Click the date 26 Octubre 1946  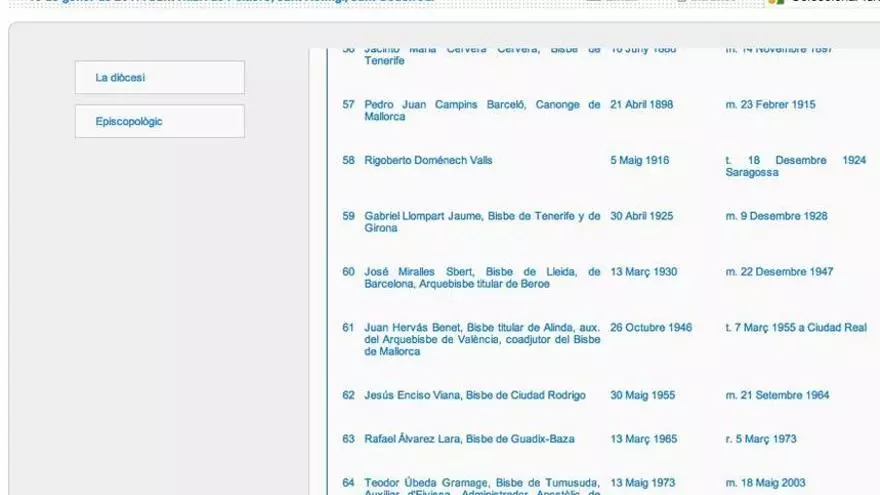tap(651, 328)
